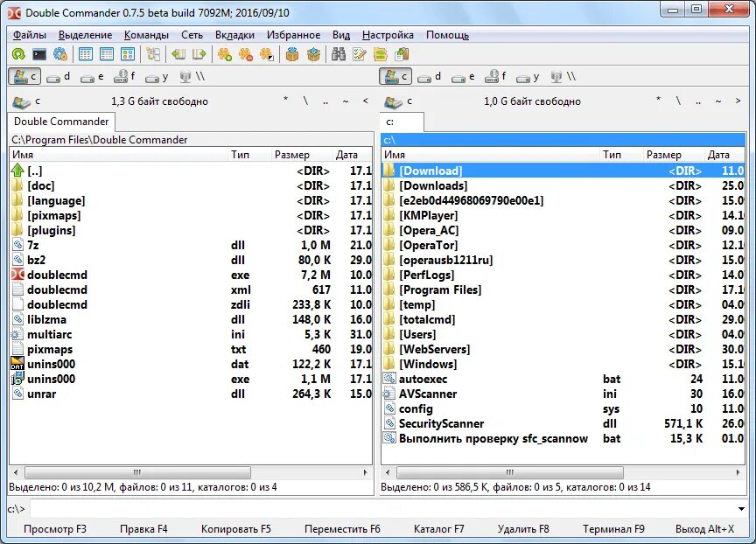Click the go forward arrow icon
The width and height of the screenshot is (756, 544).
(199, 54)
